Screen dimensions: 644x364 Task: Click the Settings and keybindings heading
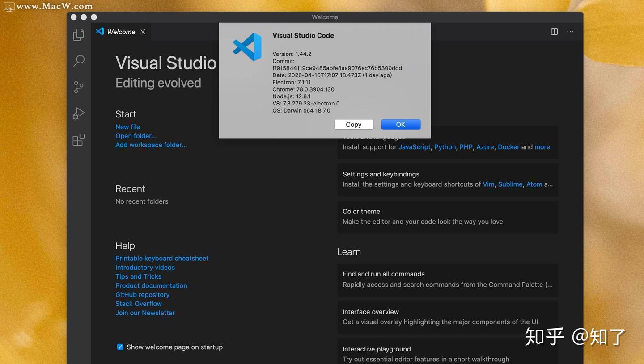point(381,174)
